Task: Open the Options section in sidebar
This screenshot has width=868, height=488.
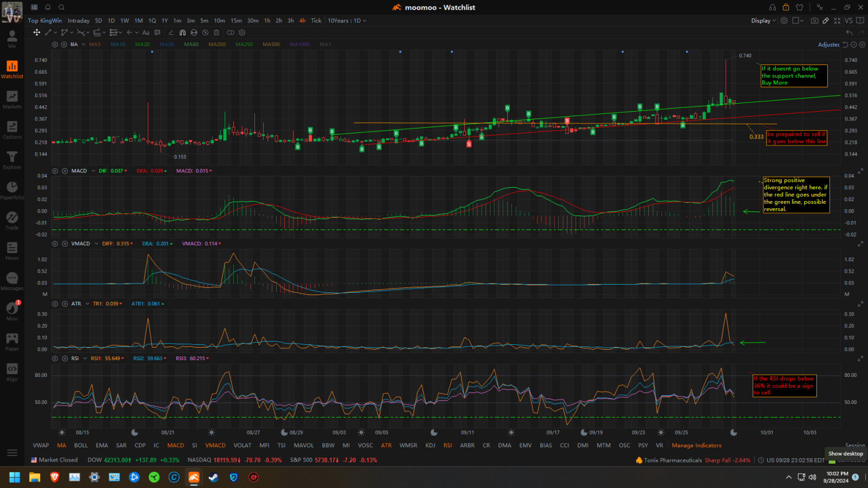Action: (12, 130)
